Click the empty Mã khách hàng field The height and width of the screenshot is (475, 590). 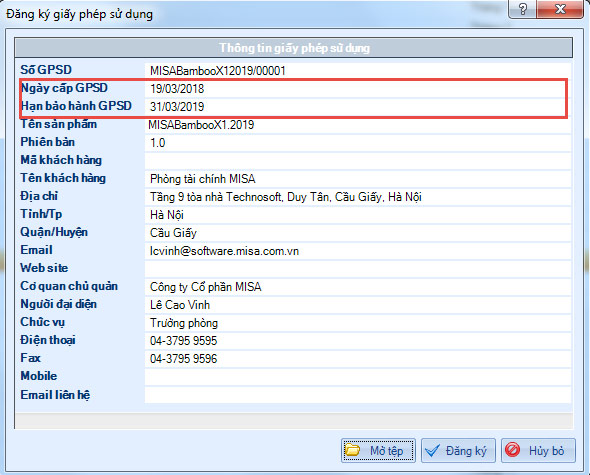(x=357, y=161)
